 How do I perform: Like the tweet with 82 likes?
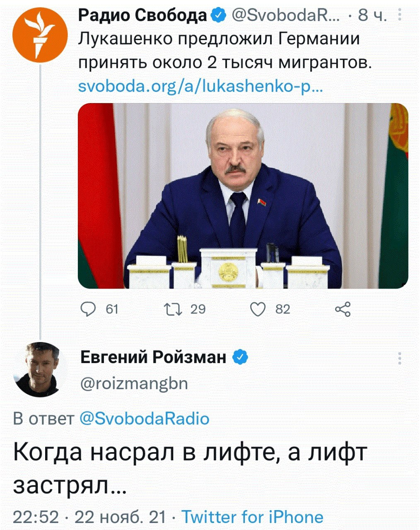point(258,309)
